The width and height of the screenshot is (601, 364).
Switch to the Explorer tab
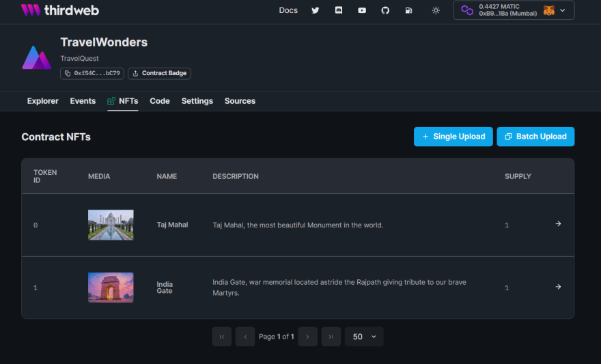click(x=42, y=101)
